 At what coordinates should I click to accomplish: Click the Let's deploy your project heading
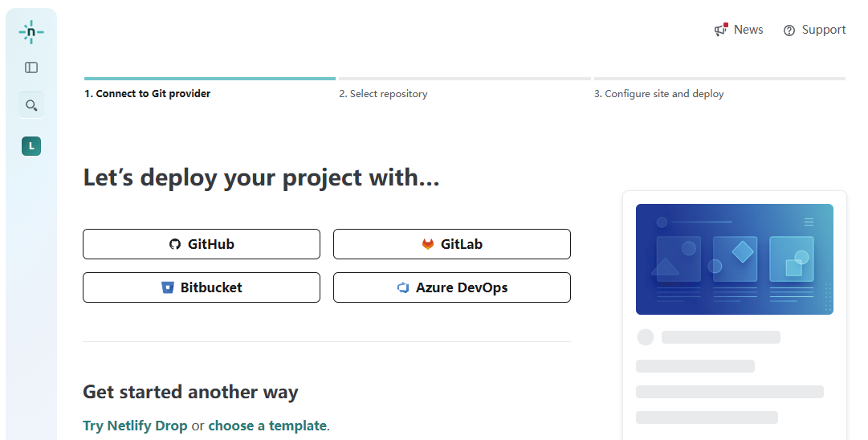261,177
